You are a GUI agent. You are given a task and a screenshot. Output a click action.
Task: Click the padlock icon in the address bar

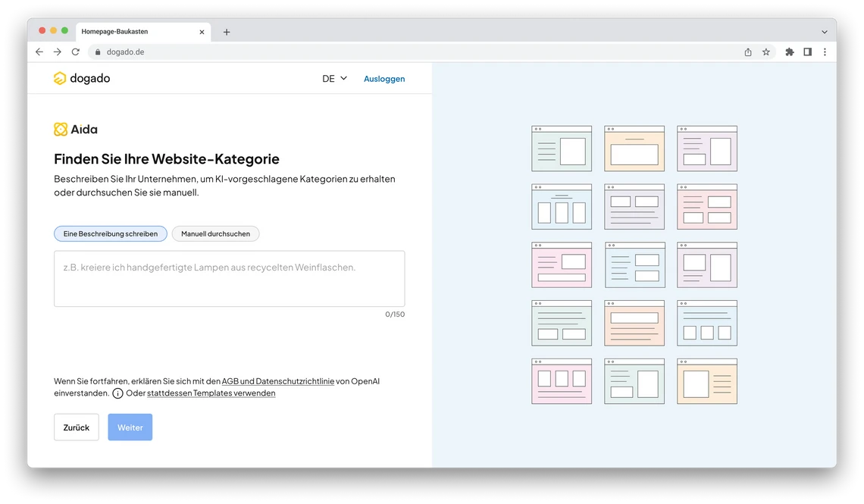(96, 52)
